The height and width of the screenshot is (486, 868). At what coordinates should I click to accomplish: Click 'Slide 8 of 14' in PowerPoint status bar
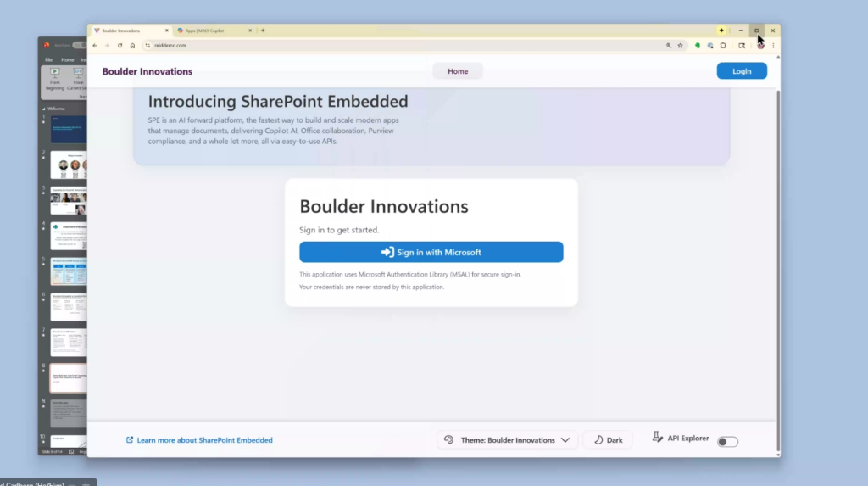[53, 451]
